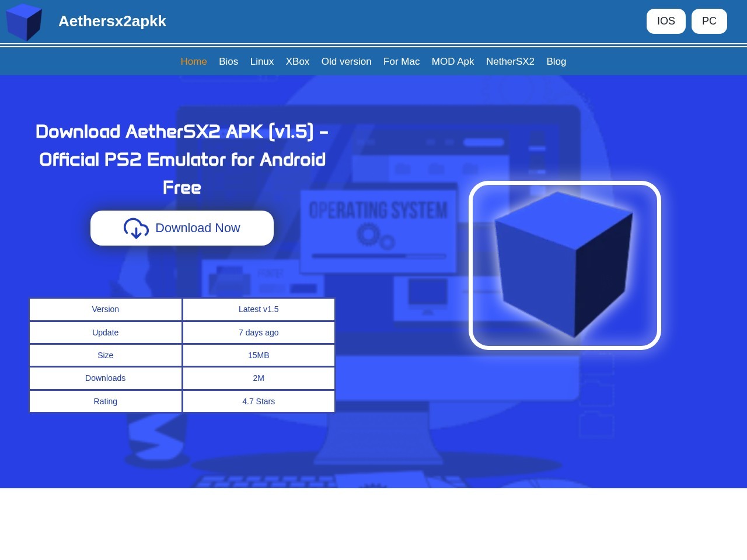Open the For Mac page
Viewport: 747px width, 560px height.
tap(402, 61)
